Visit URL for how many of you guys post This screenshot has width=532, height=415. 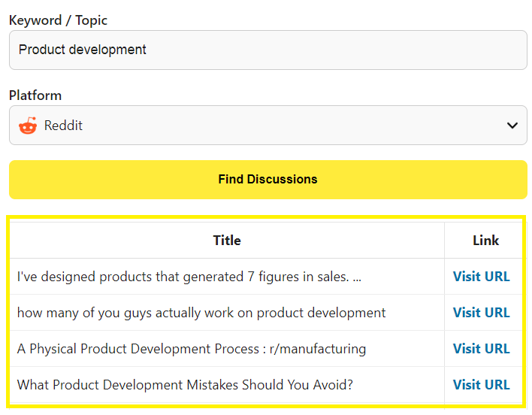point(481,313)
